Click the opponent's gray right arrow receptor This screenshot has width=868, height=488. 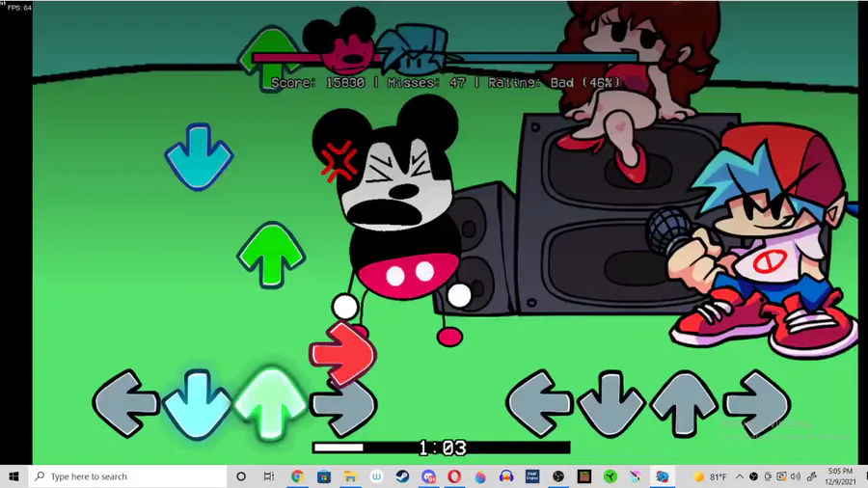click(343, 408)
